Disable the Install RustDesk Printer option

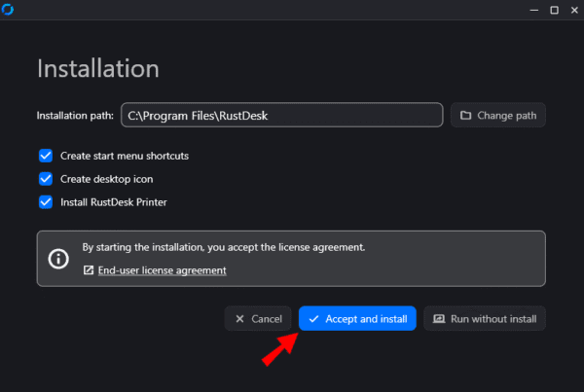click(x=46, y=202)
